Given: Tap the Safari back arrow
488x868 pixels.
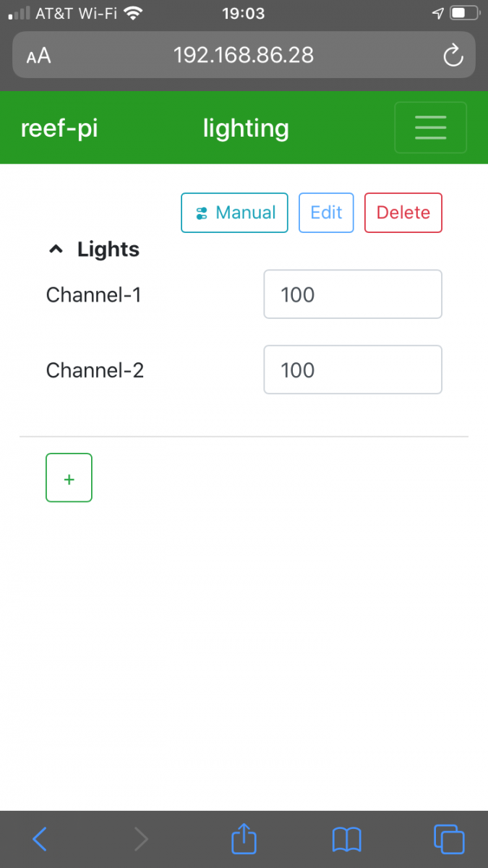Looking at the screenshot, I should coord(40,839).
